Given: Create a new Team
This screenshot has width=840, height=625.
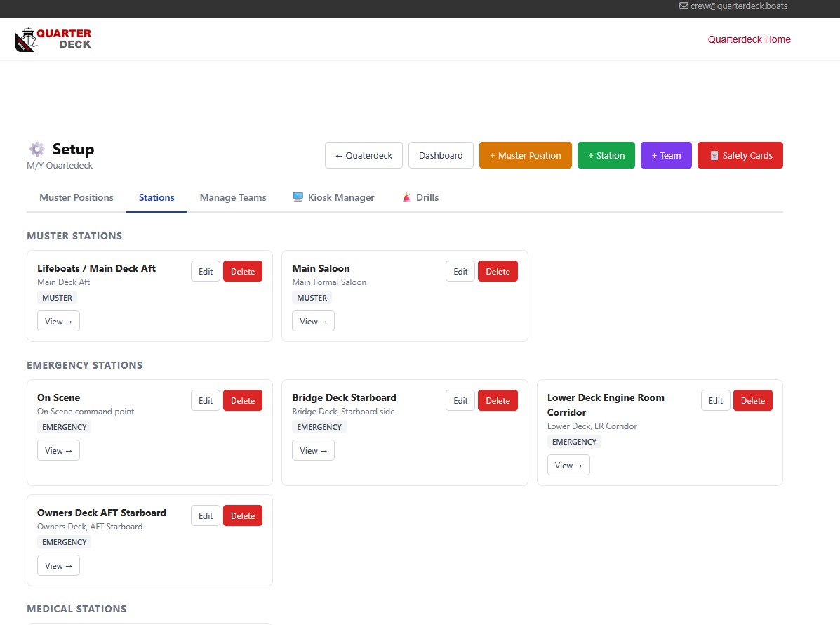Looking at the screenshot, I should point(666,155).
